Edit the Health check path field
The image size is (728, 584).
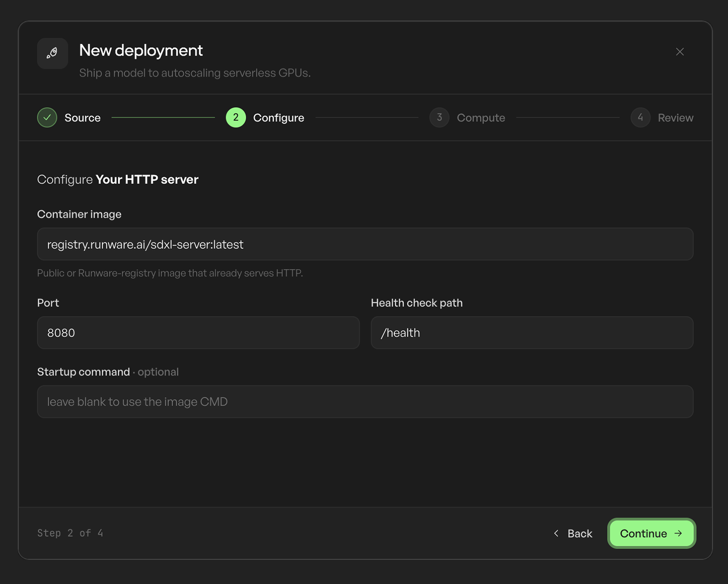[x=532, y=332]
